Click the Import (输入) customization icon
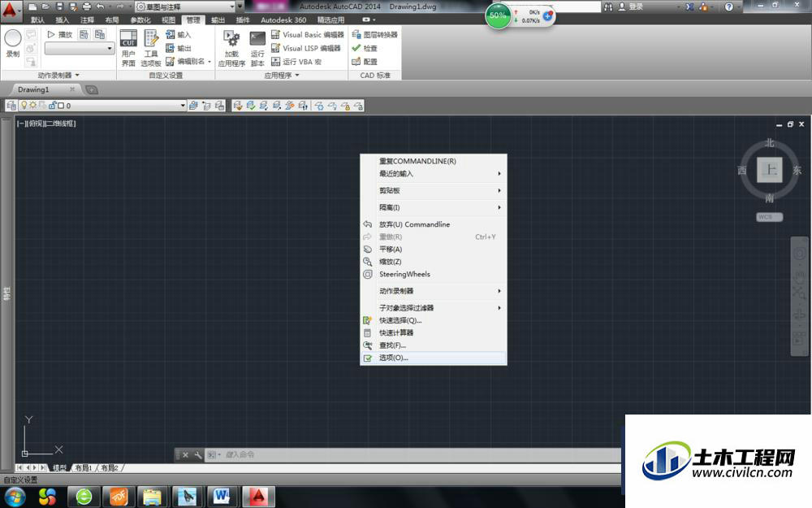Image resolution: width=812 pixels, height=508 pixels. [x=170, y=35]
